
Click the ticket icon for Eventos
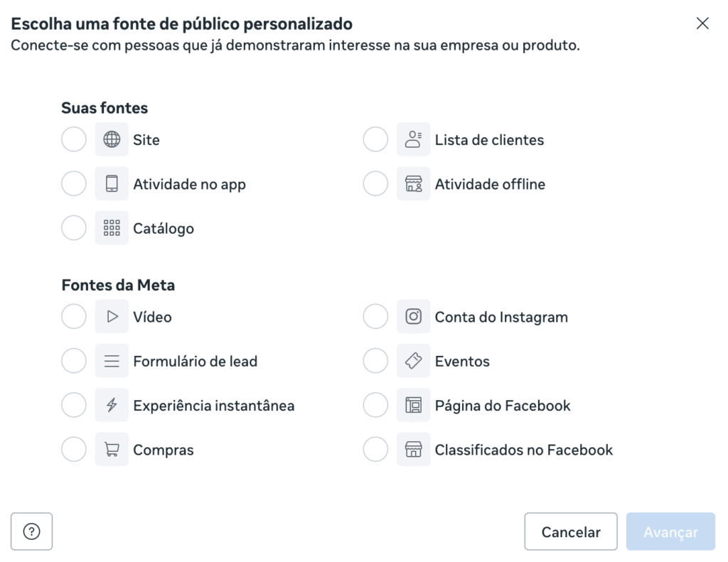(413, 361)
